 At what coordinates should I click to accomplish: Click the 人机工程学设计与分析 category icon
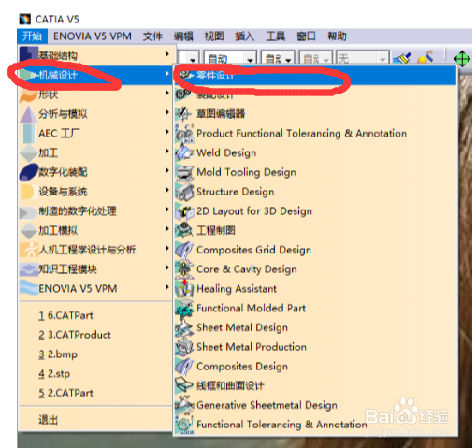coord(29,250)
